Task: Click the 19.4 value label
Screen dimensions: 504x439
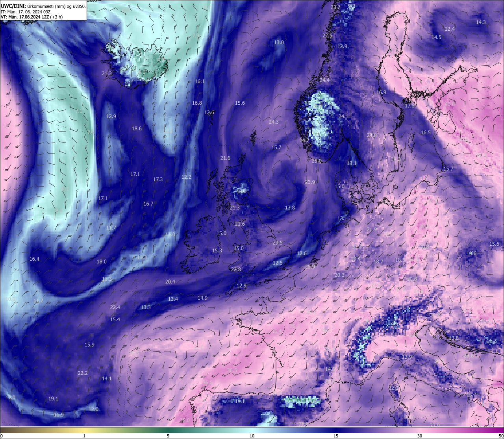Action: click(x=356, y=259)
